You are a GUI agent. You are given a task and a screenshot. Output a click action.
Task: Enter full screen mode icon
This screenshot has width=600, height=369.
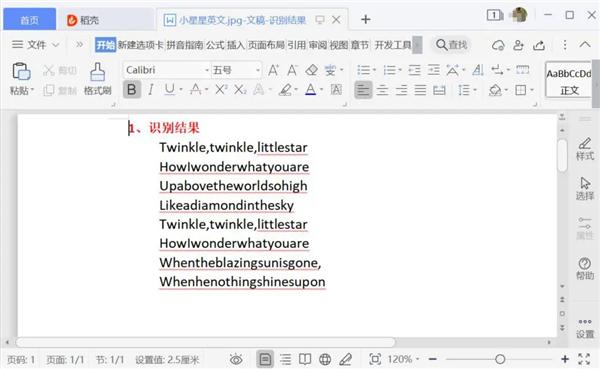click(584, 359)
